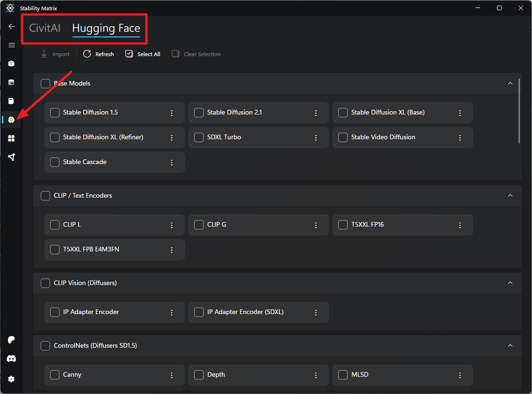This screenshot has width=532, height=394.
Task: Check the CLIP Vision (Diffusers) group checkbox
Action: 45,283
